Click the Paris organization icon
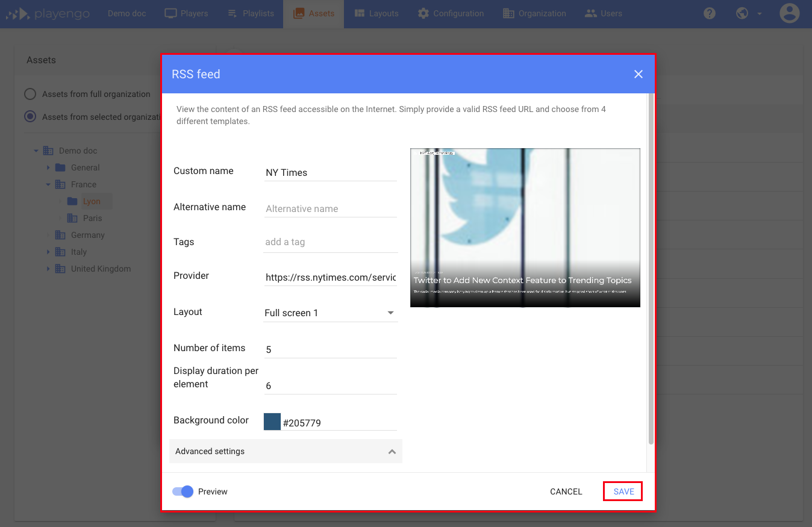The height and width of the screenshot is (527, 812). (72, 218)
